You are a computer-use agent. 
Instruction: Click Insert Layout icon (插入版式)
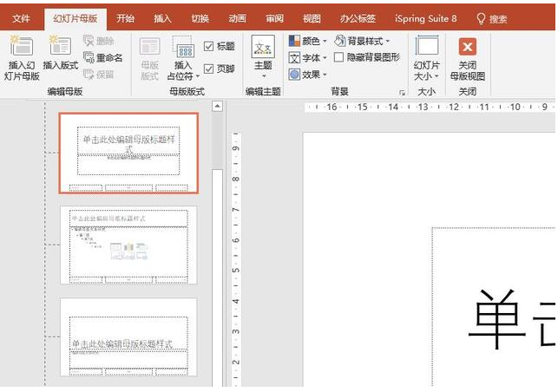[x=60, y=46]
